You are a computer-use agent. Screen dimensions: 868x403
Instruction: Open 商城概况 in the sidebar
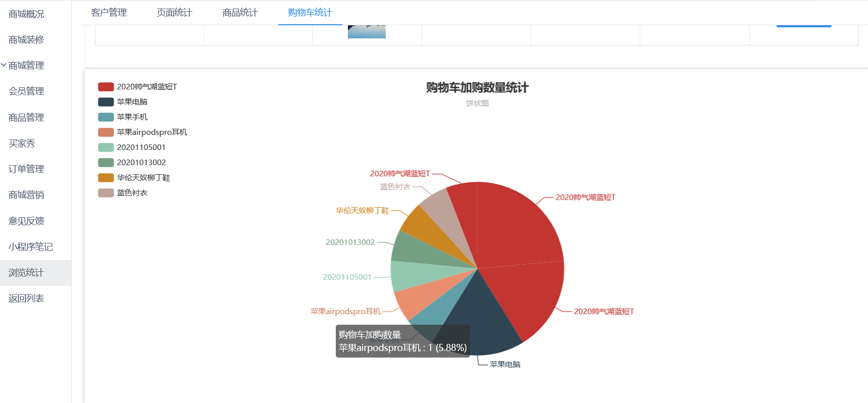(26, 14)
